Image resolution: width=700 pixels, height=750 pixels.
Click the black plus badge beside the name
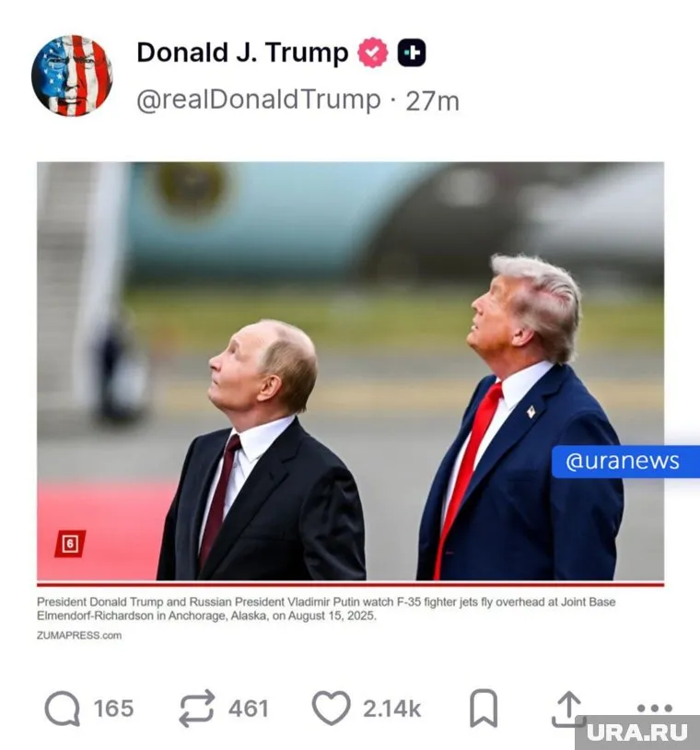(412, 53)
